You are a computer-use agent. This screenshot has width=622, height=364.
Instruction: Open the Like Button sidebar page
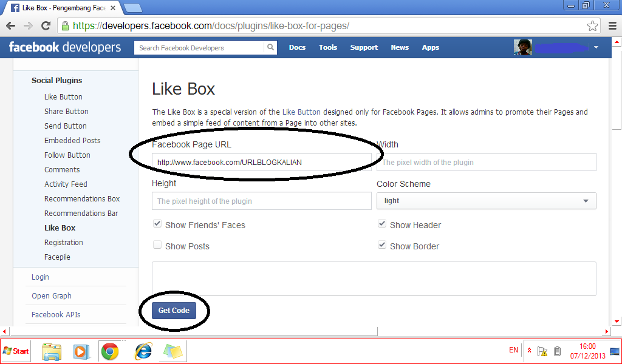click(x=63, y=97)
